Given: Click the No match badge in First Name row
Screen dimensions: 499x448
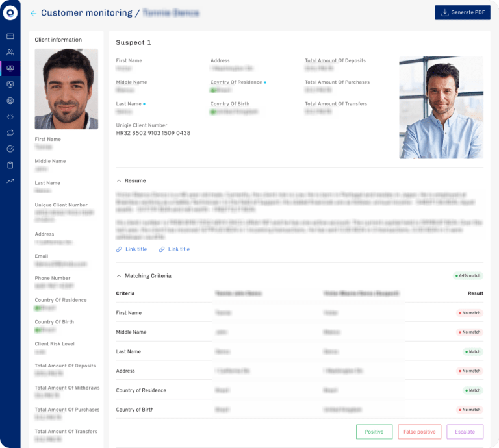Looking at the screenshot, I should pos(469,313).
